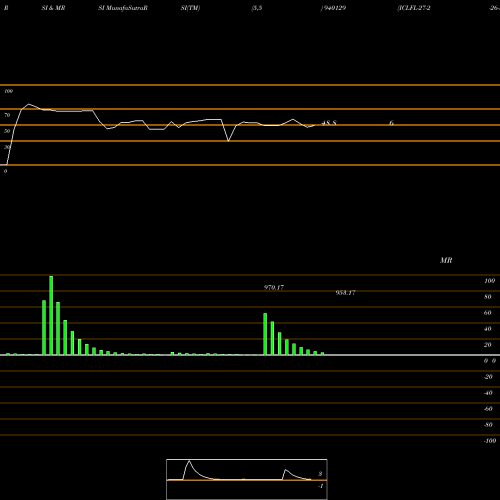
Task: Click the bar chart axis label "80"
Action: pyautogui.click(x=488, y=297)
